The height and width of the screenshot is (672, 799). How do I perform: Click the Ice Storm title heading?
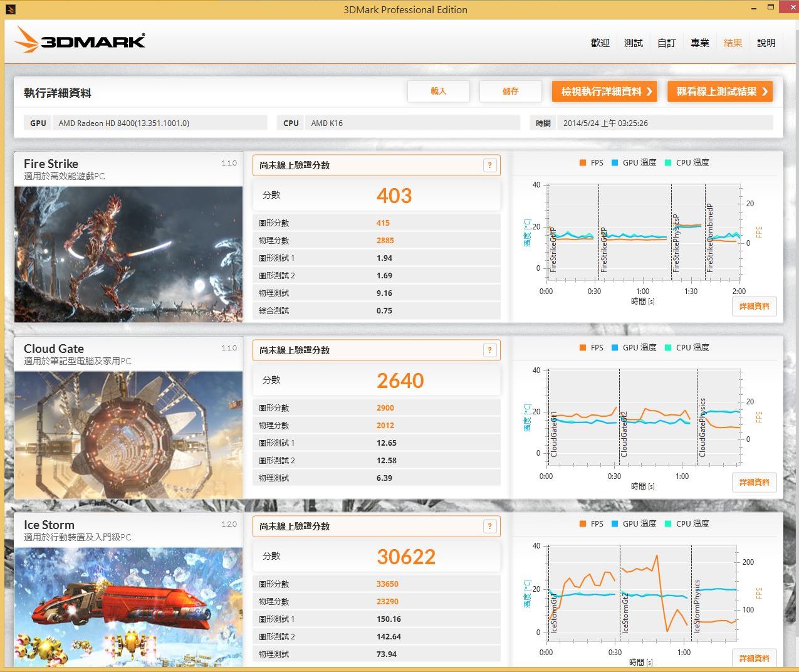coord(49,525)
